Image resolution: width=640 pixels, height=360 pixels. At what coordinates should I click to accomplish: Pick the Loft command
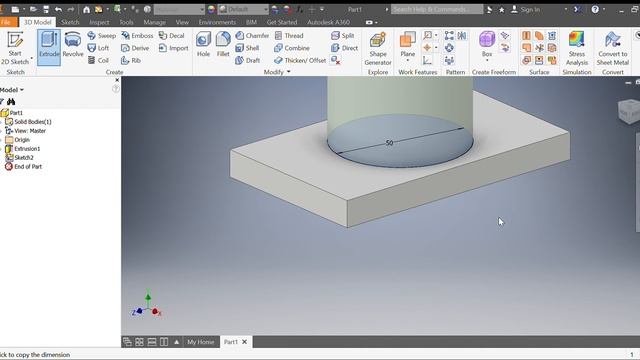[x=98, y=48]
